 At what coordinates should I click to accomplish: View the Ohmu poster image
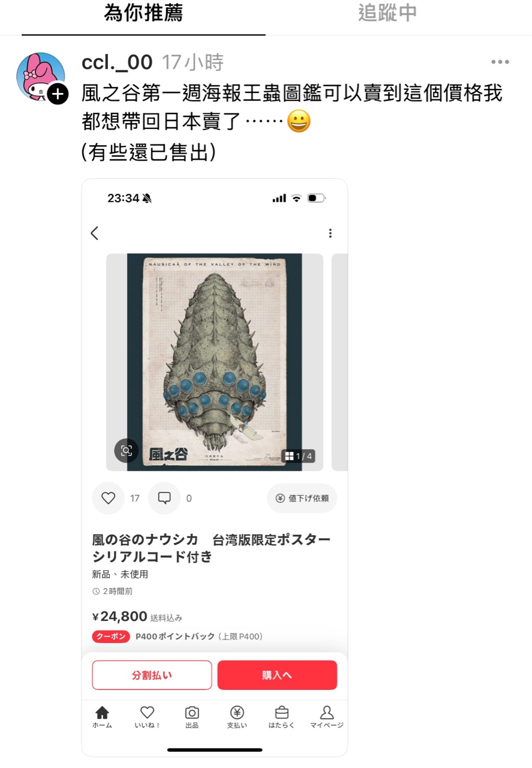click(214, 362)
